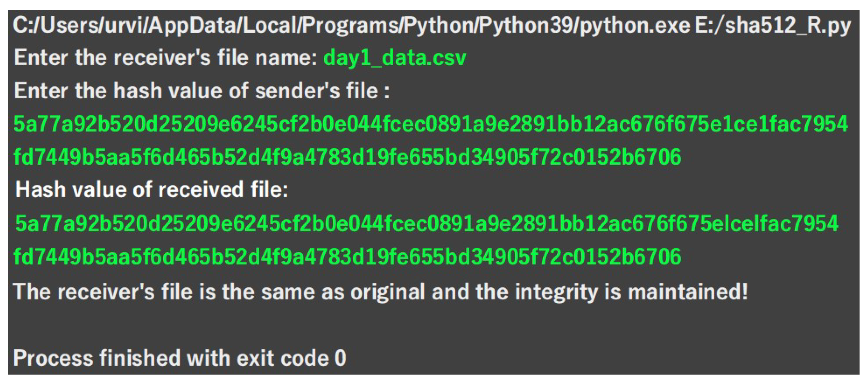868x384 pixels.
Task: Click the exit code number 0
Action: tap(340, 358)
